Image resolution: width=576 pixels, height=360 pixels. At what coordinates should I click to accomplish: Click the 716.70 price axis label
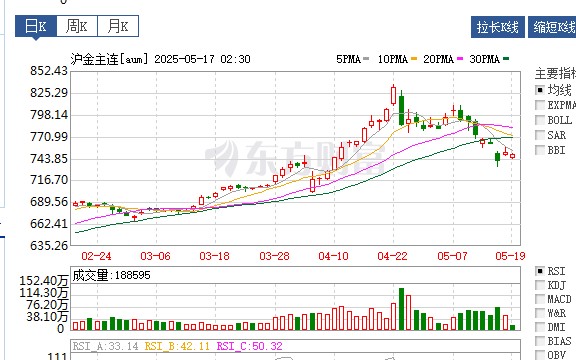49,180
